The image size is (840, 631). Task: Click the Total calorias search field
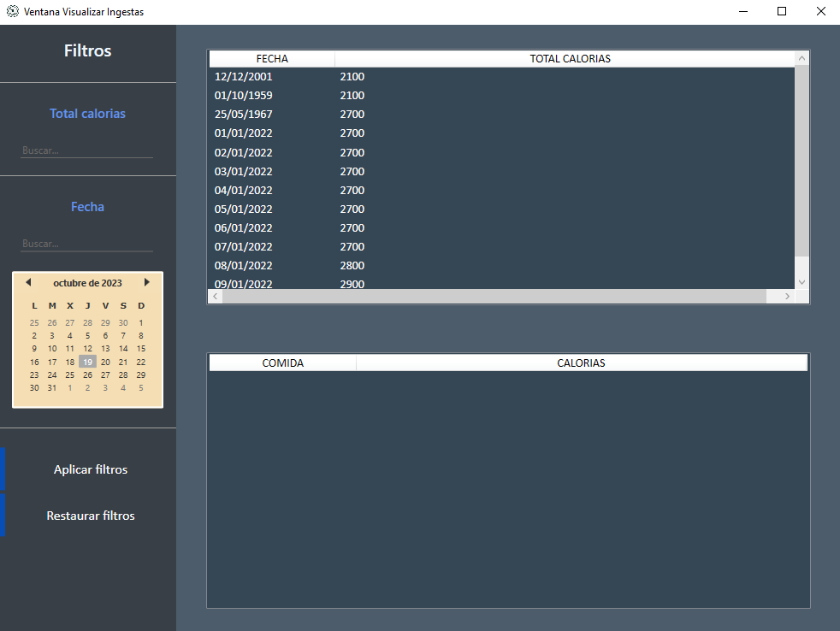coord(86,150)
